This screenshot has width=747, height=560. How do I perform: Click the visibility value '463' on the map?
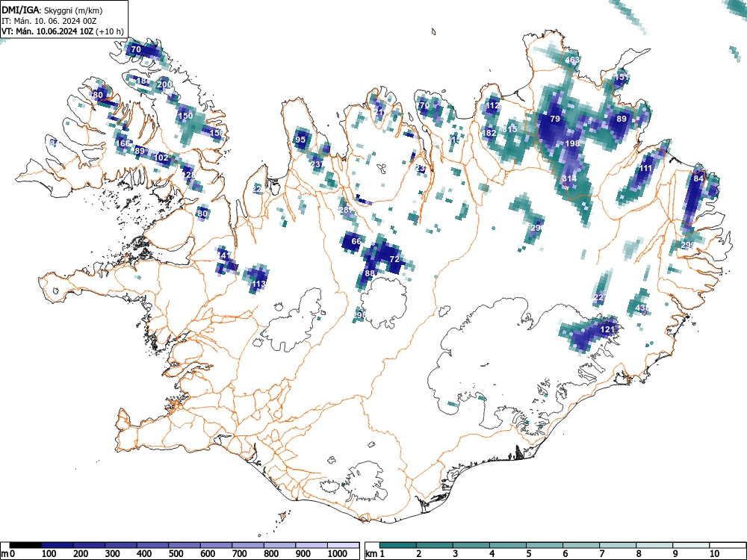pyautogui.click(x=572, y=60)
